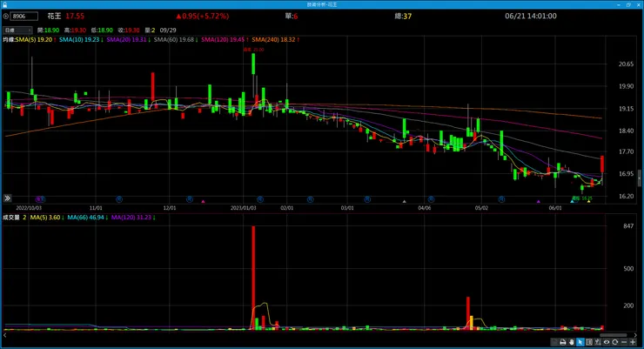Viewport: 644px width, 349px height.
Task: Click the horizontal scrollbar left arrow
Action: coord(4,335)
